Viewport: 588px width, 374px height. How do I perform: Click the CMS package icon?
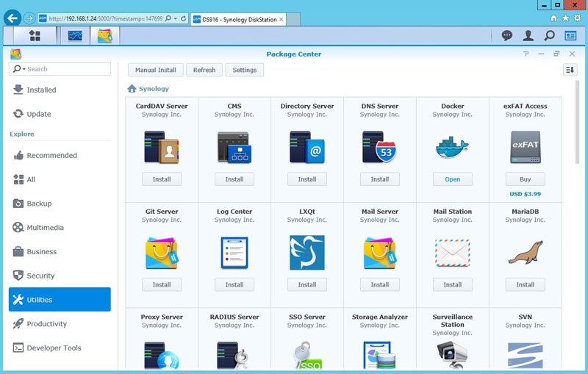tap(234, 147)
